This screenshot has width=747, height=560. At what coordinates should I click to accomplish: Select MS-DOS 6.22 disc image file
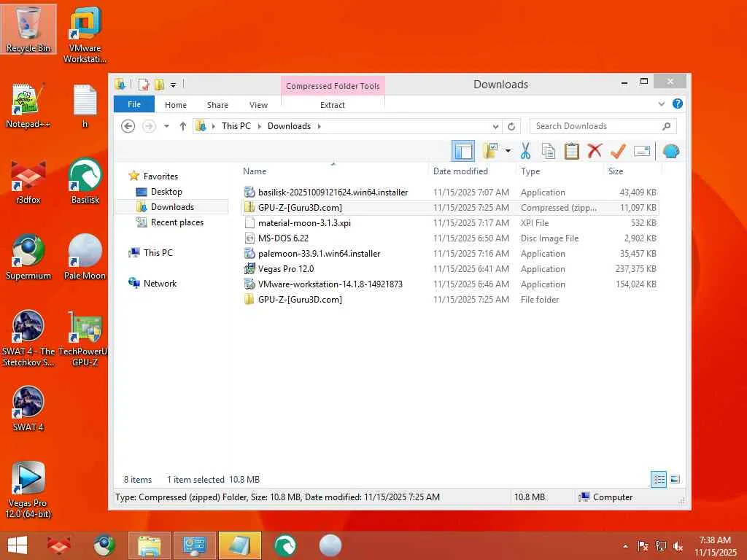tap(450, 238)
